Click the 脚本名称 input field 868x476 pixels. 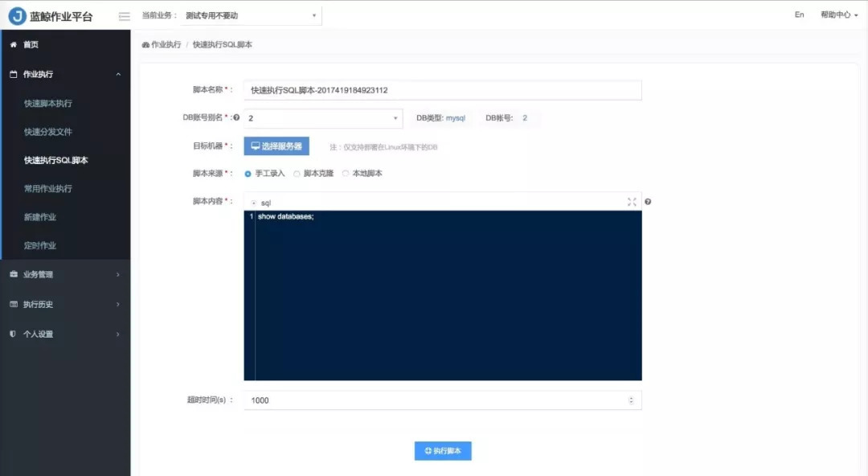coord(443,90)
